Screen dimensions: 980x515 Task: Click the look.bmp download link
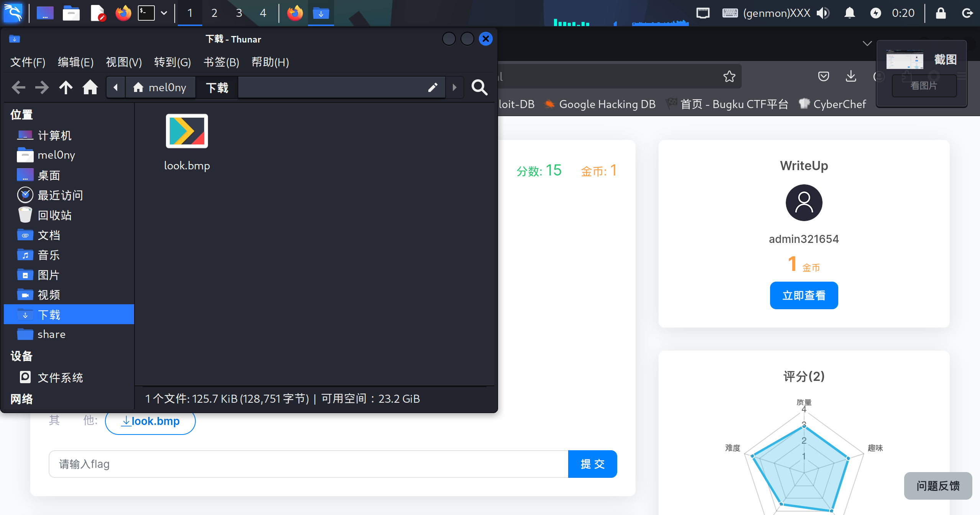(x=150, y=421)
